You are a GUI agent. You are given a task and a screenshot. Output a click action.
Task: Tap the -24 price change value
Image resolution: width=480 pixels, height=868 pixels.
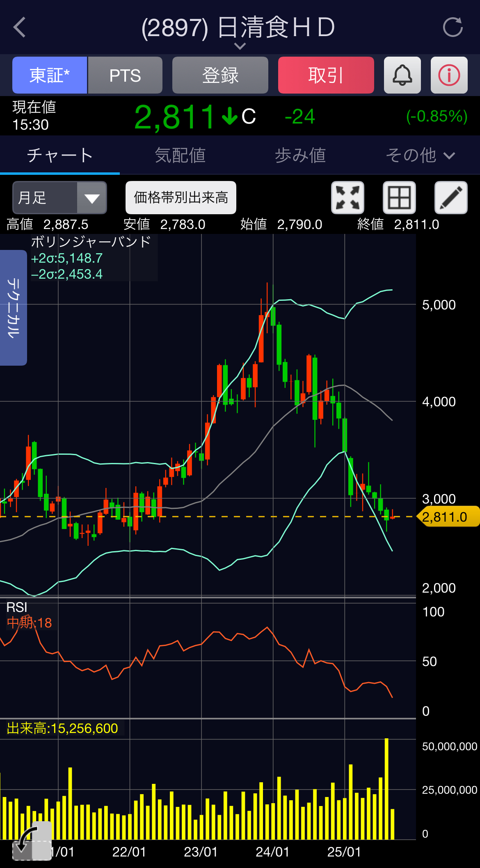tap(300, 117)
